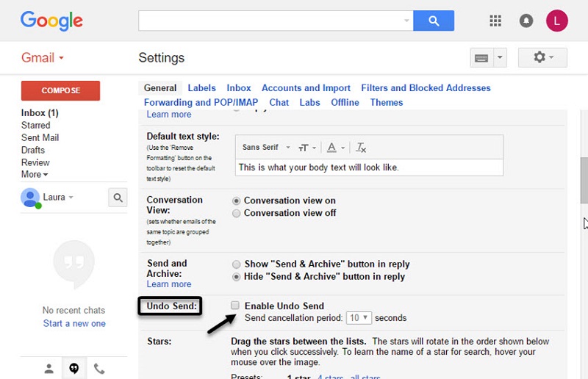Open the contacts person icon
Viewport: 588px width, 379px height.
click(x=49, y=369)
